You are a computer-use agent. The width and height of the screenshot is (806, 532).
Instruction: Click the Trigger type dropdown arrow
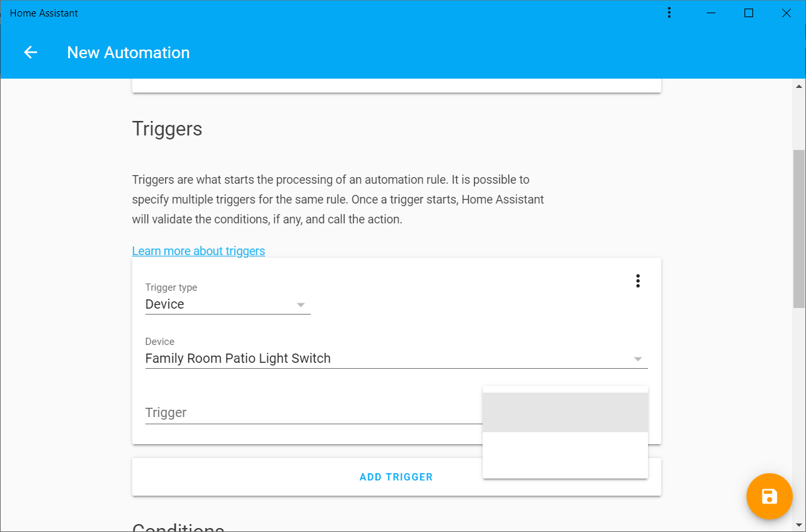(301, 305)
